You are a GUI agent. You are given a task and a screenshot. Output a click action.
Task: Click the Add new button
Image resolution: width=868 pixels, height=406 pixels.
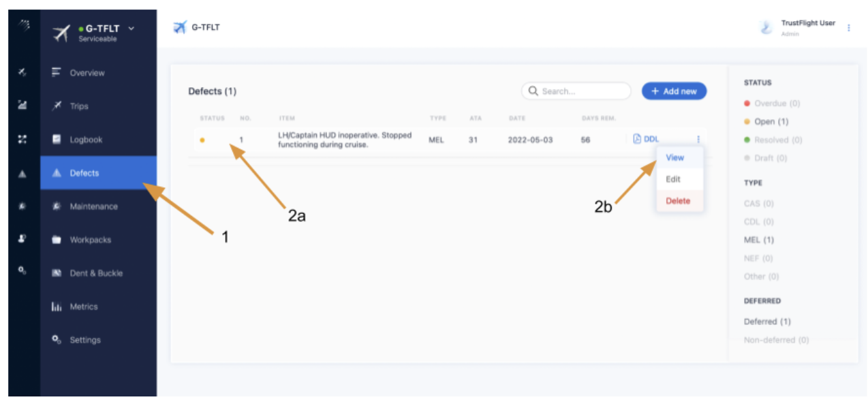(x=674, y=91)
